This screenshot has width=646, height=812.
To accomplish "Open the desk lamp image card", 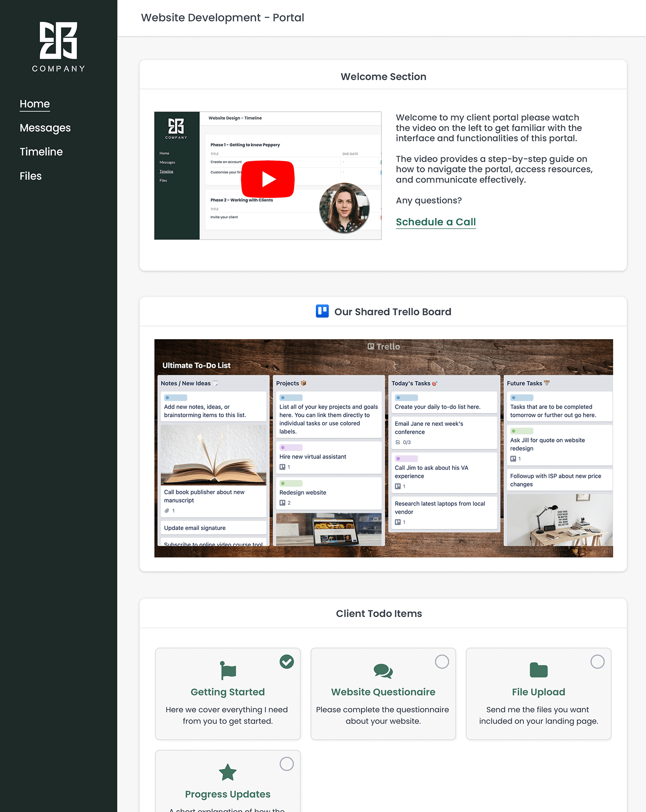I will (559, 520).
